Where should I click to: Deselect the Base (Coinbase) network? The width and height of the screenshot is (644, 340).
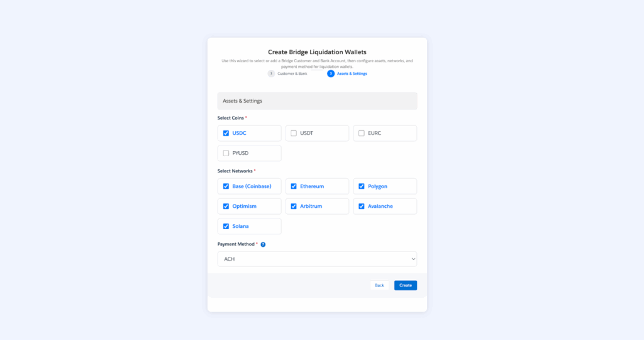tap(226, 186)
